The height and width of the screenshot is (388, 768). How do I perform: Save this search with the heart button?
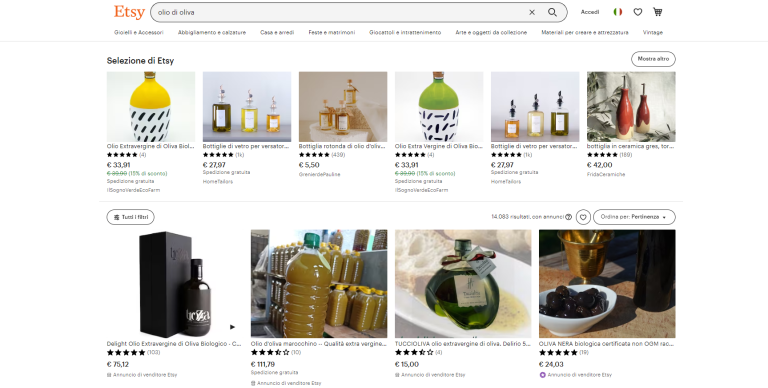583,217
